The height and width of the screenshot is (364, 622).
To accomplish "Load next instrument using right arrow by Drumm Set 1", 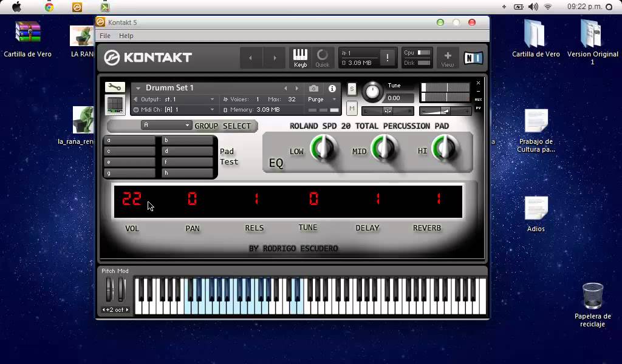I will [296, 88].
